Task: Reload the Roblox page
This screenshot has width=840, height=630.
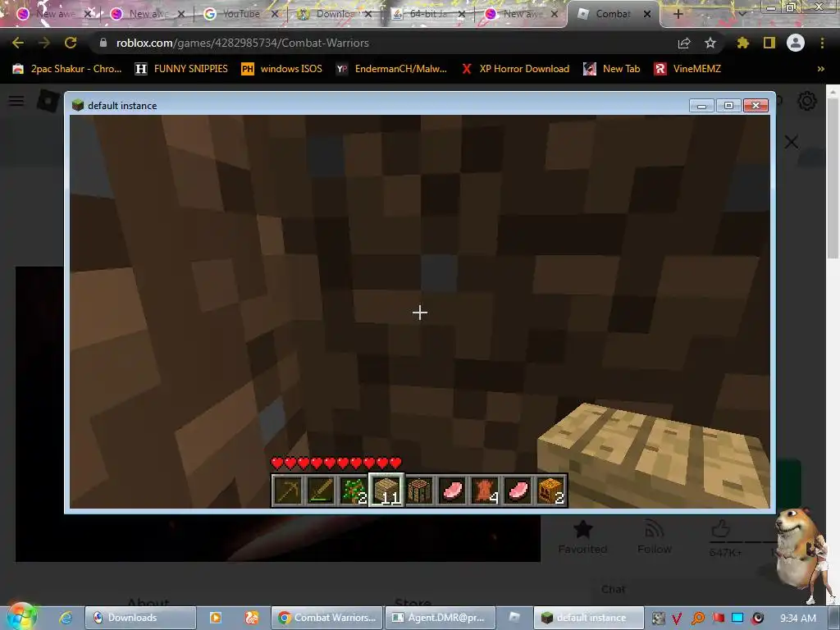Action: point(71,43)
